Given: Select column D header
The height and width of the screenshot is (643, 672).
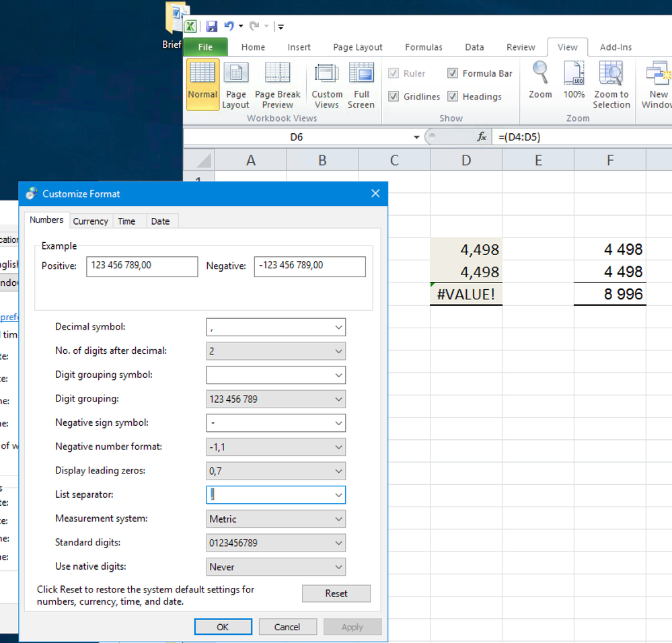Looking at the screenshot, I should click(x=466, y=160).
